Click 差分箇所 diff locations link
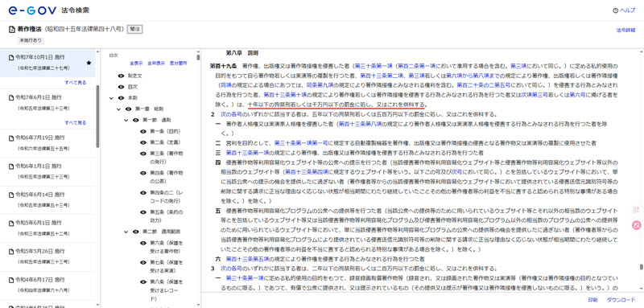Screen dimensions: 644x308 [178, 64]
